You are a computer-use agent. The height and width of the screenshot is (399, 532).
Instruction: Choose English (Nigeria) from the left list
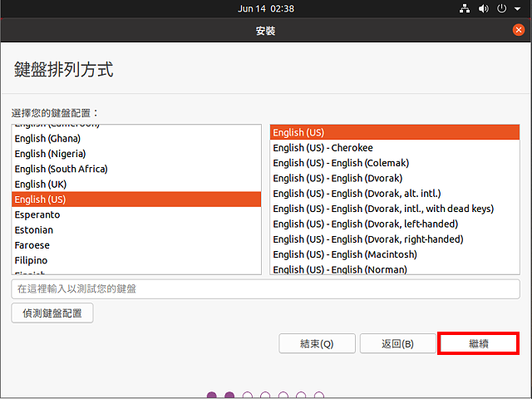click(x=50, y=154)
